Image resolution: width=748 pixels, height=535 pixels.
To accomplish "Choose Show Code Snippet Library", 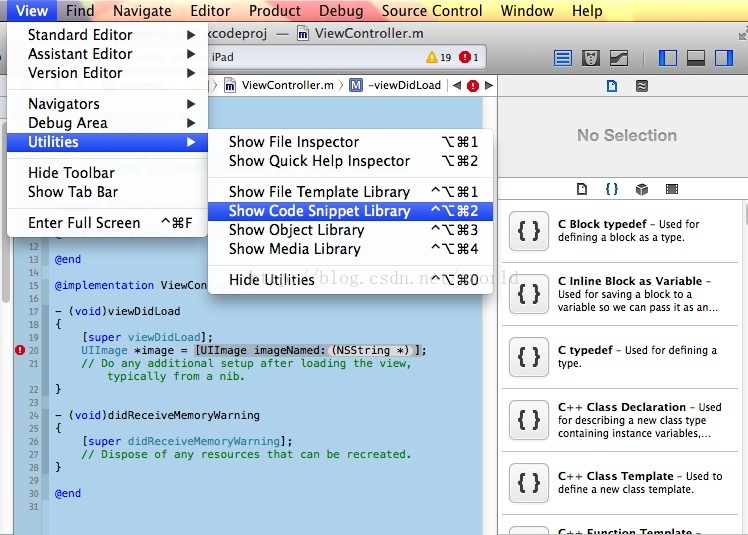I will pyautogui.click(x=350, y=211).
